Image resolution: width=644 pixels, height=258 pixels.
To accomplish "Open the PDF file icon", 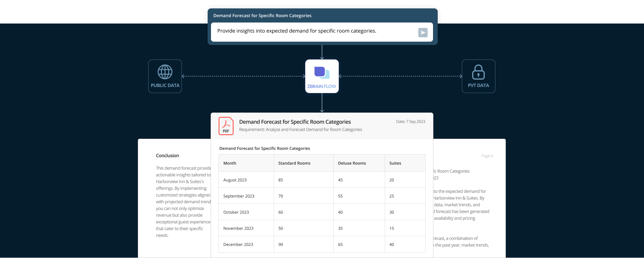I will pos(226,126).
